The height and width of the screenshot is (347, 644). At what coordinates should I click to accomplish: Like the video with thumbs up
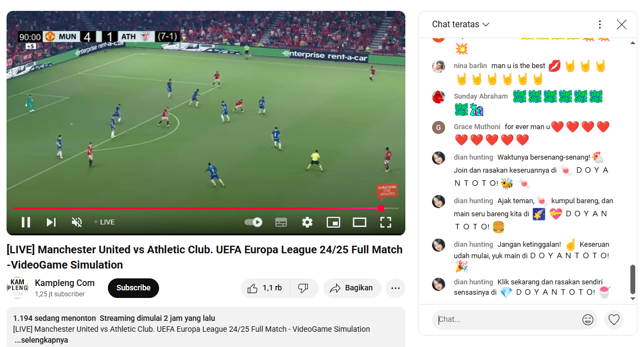pyautogui.click(x=265, y=288)
